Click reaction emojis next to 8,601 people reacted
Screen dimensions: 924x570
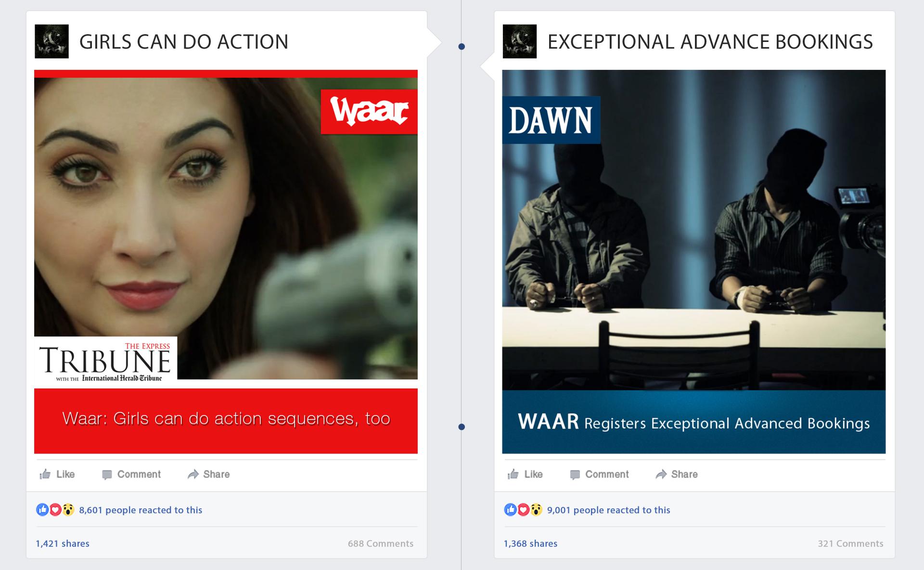tap(55, 509)
